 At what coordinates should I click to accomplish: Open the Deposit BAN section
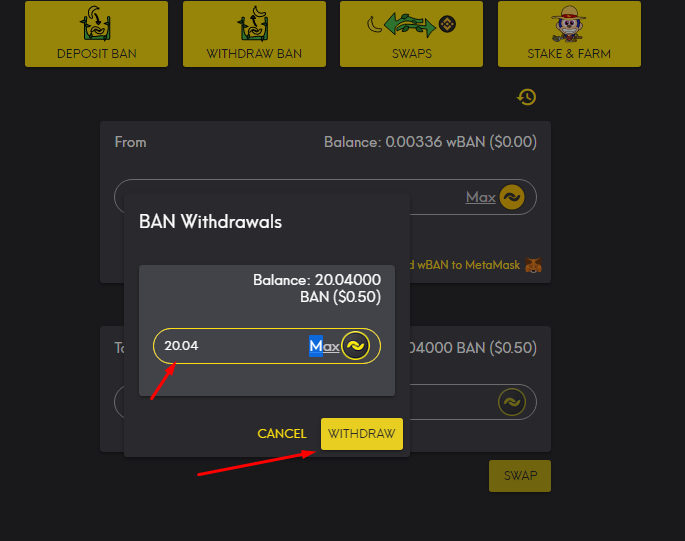(x=97, y=34)
